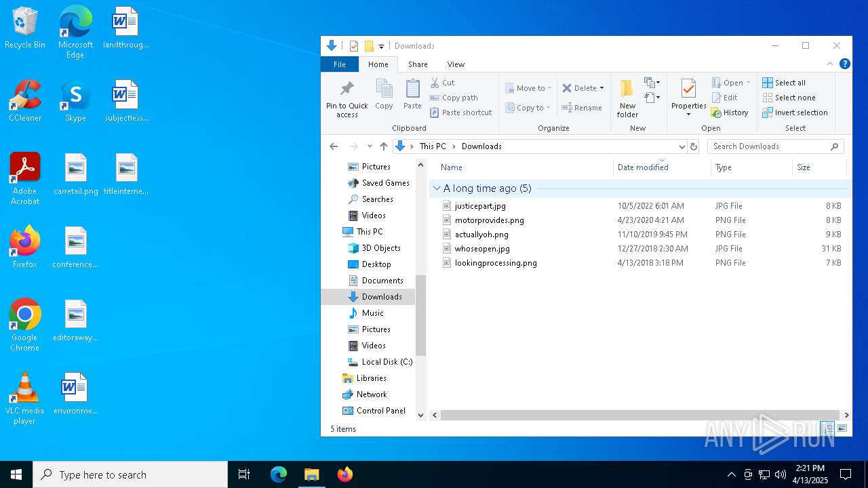Create a New folder from ribbon
This screenshot has width=868, height=488.
627,99
